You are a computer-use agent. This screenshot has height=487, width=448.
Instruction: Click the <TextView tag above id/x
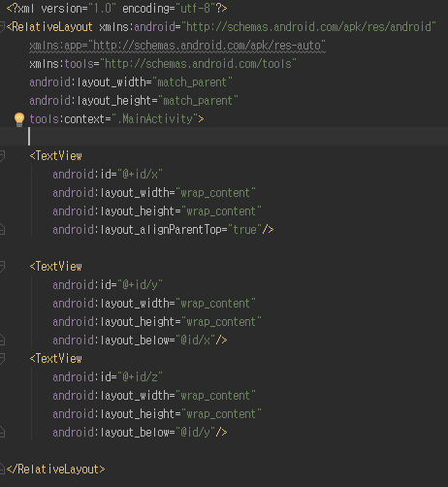[55, 156]
